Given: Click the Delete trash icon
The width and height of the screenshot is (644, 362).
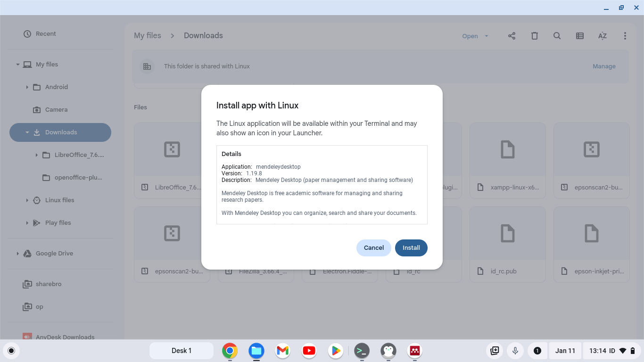Looking at the screenshot, I should click(x=534, y=36).
